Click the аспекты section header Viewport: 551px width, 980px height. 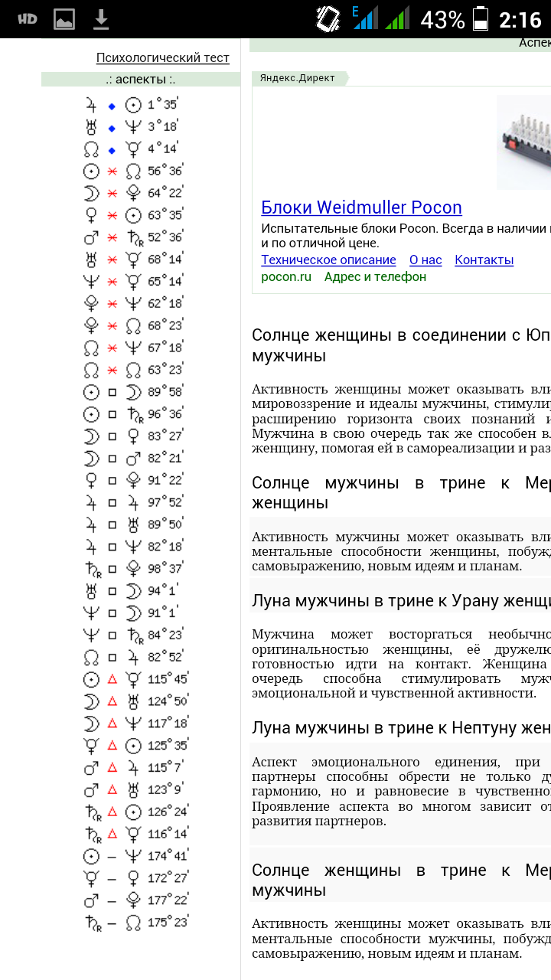141,80
